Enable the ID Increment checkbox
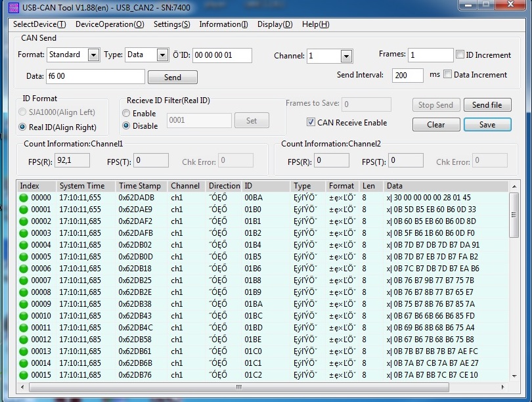 coord(460,55)
